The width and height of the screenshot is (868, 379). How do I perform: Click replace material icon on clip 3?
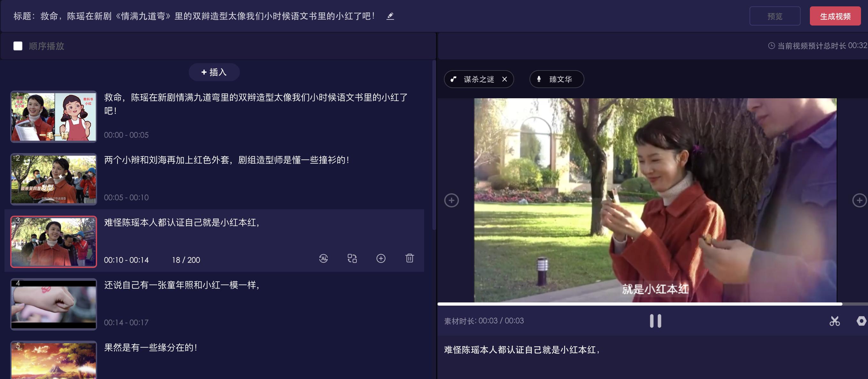pos(352,258)
